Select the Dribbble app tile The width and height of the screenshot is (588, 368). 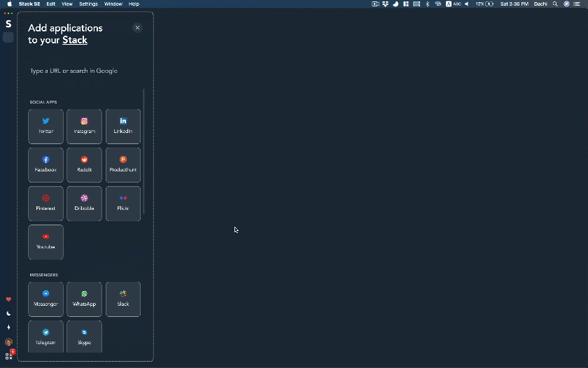[85, 204]
